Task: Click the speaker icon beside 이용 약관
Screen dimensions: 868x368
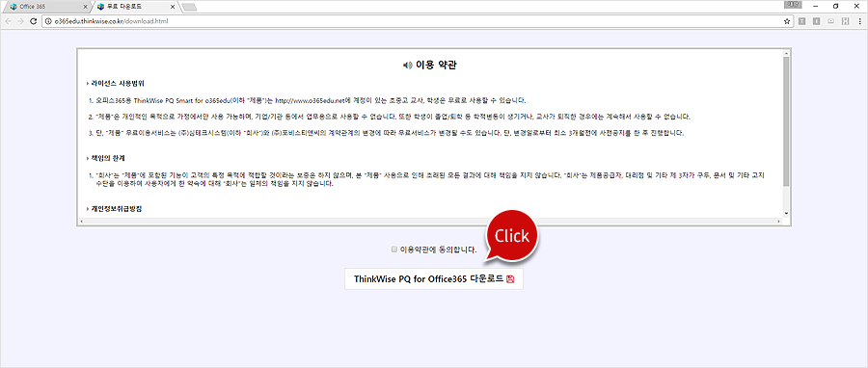Action: pyautogui.click(x=408, y=66)
